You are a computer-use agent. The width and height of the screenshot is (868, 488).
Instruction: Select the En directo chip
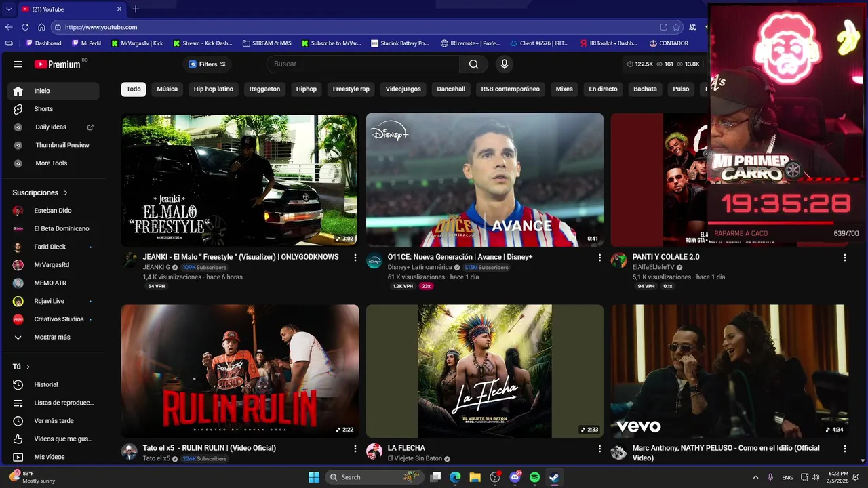click(x=603, y=89)
